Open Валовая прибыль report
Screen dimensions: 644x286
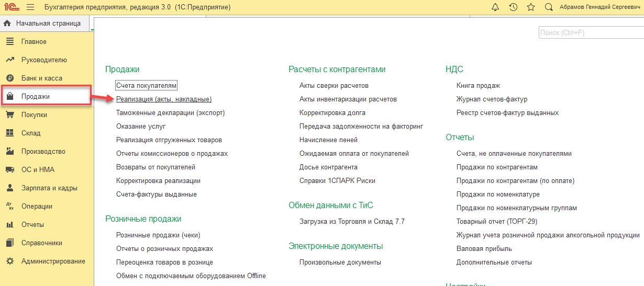tap(484, 249)
